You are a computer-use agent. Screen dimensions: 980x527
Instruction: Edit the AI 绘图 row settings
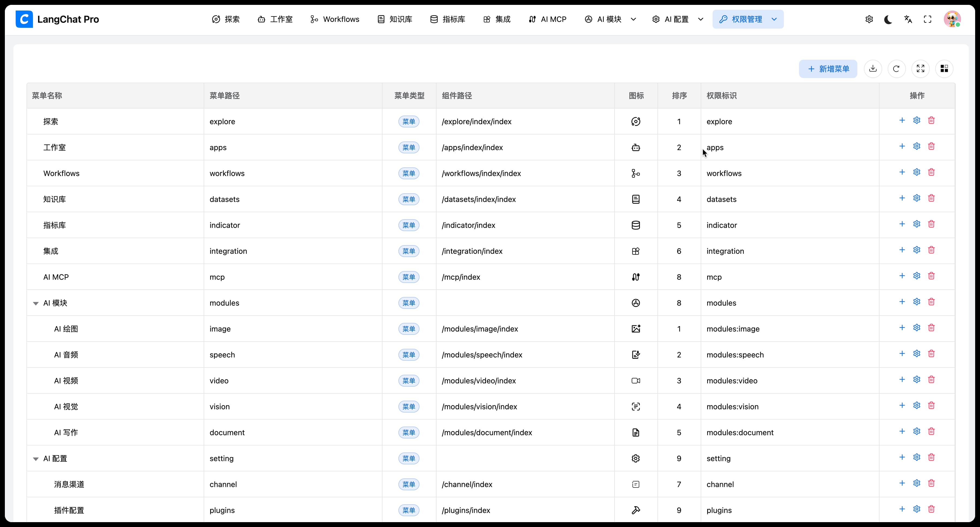(x=917, y=328)
